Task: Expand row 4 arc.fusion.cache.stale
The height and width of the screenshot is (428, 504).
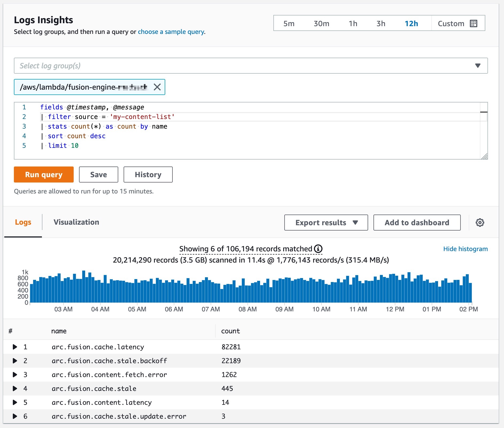Action: [x=15, y=389]
